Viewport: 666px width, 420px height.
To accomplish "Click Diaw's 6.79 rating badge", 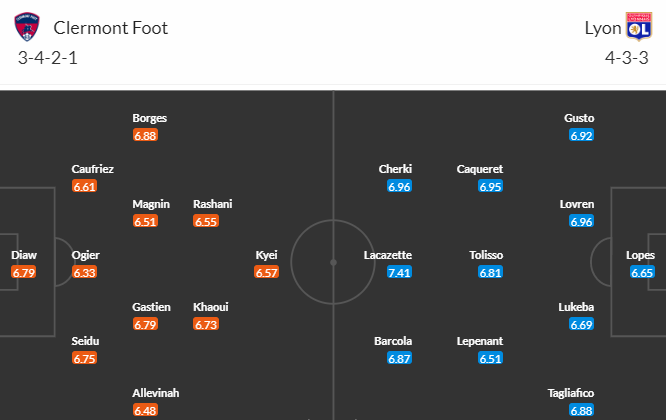I will (23, 272).
